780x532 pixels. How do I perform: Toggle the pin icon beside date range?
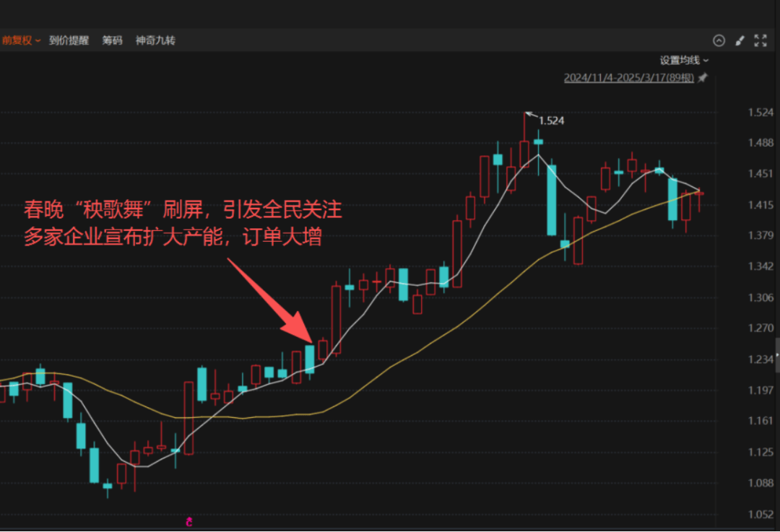tap(703, 78)
